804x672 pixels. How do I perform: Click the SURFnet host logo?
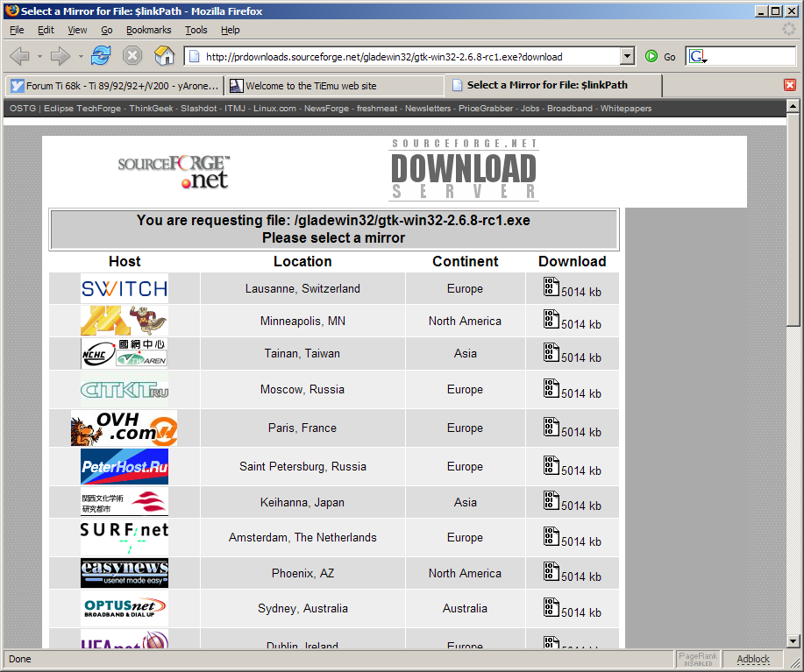125,537
